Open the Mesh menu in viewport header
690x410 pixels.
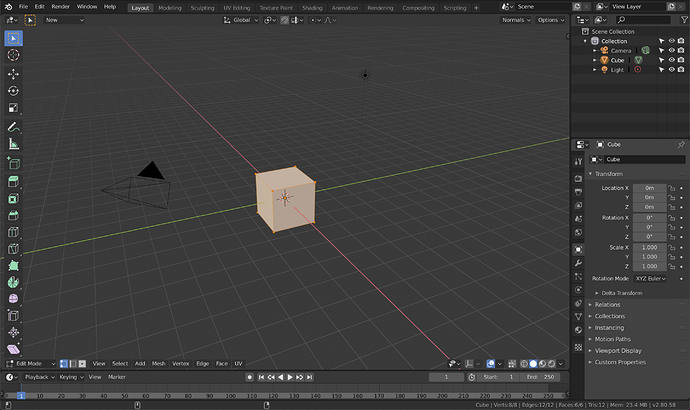[158, 364]
